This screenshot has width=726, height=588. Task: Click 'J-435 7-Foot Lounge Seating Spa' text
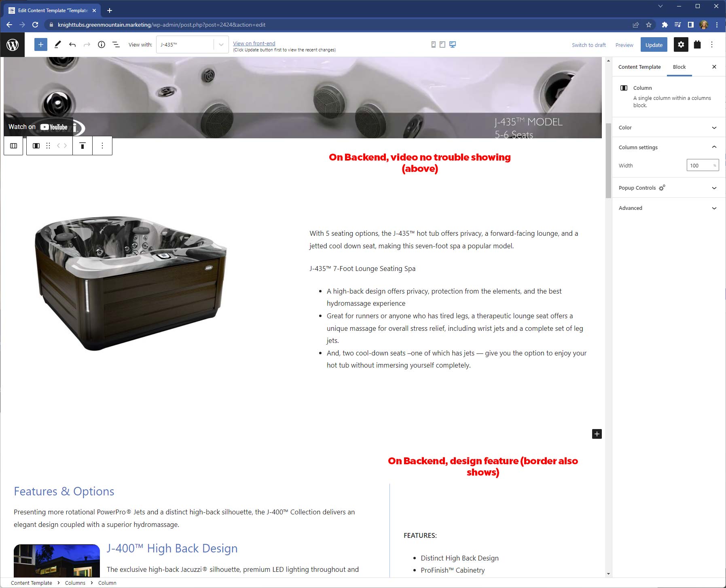(362, 269)
